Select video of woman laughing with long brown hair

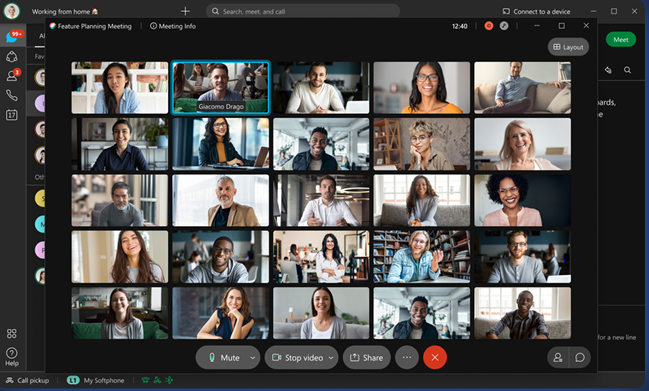[120, 257]
